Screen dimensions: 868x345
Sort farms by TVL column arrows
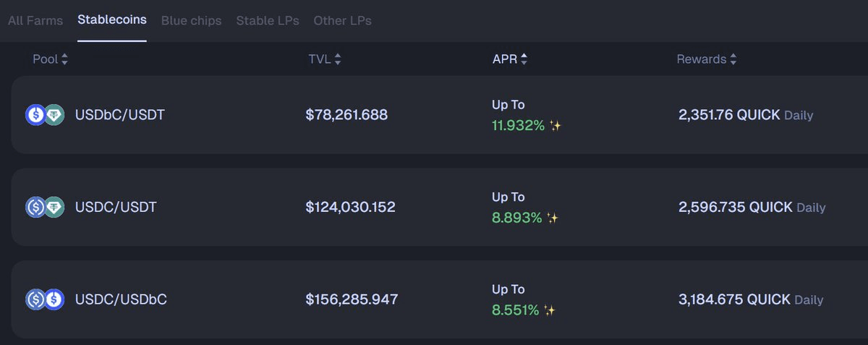[x=338, y=60]
